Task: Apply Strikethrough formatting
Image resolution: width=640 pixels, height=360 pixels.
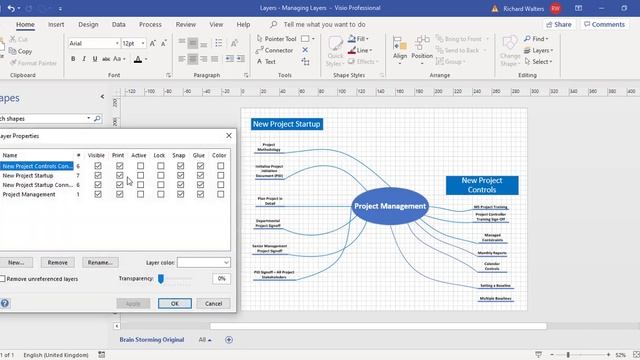Action: click(x=106, y=59)
